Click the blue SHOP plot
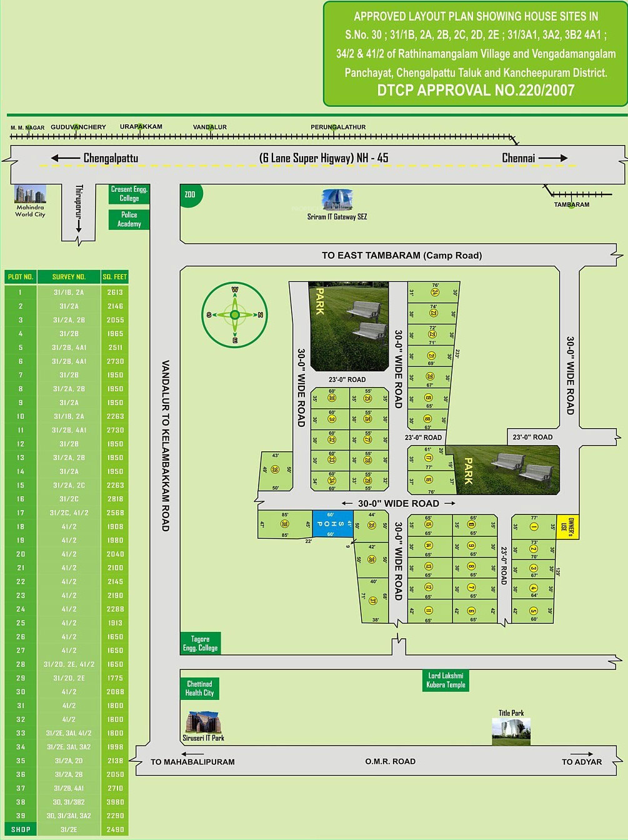The height and width of the screenshot is (840, 628). tap(332, 524)
